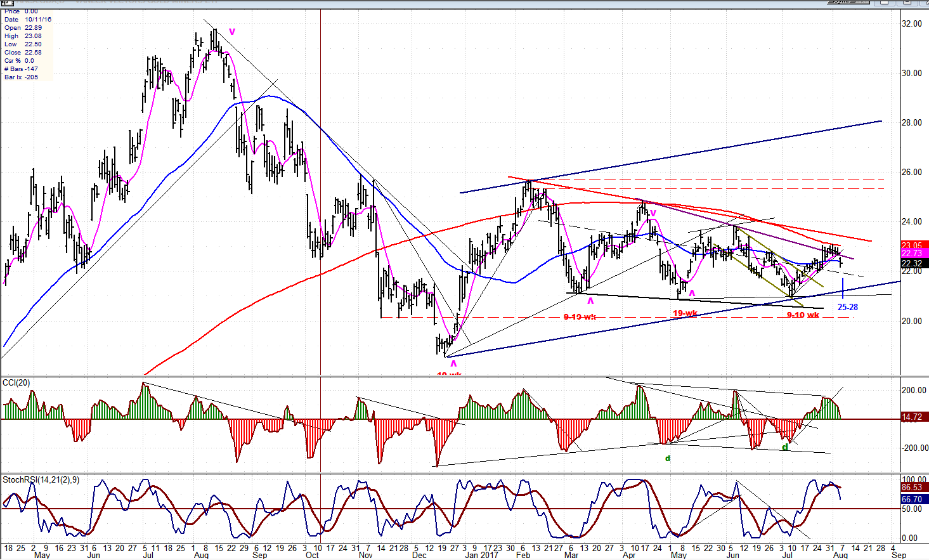Click the Apr month axis label
The width and height of the screenshot is (929, 560).
click(629, 555)
